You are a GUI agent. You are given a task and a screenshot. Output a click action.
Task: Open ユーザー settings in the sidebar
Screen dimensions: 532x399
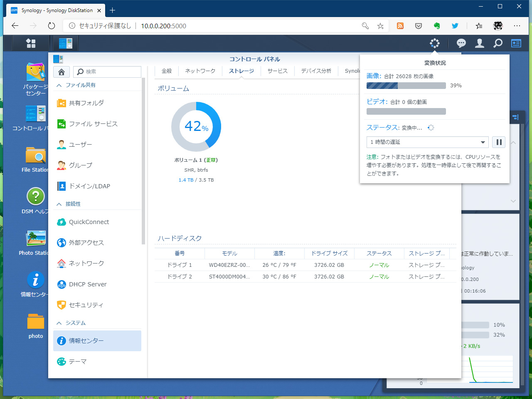(x=97, y=145)
